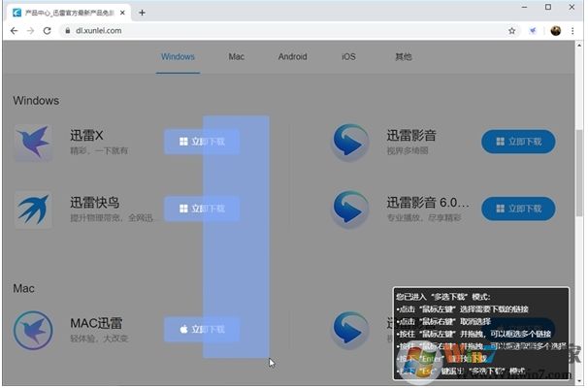The height and width of the screenshot is (388, 588).
Task: Click the 视界多绚丽 tagline under 迅雷影音
Action: pyautogui.click(x=408, y=150)
